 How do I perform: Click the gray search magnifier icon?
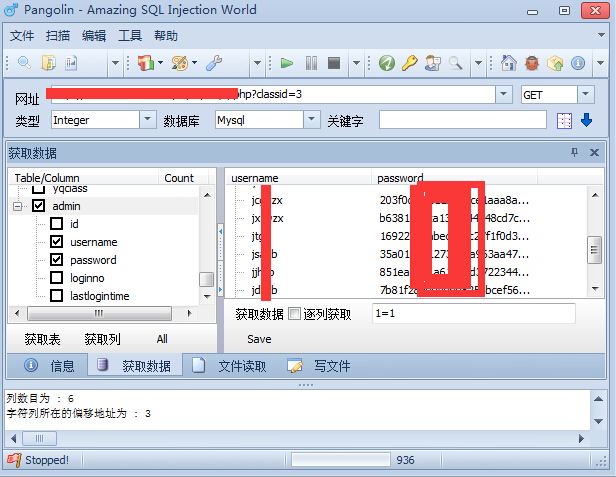[x=455, y=63]
